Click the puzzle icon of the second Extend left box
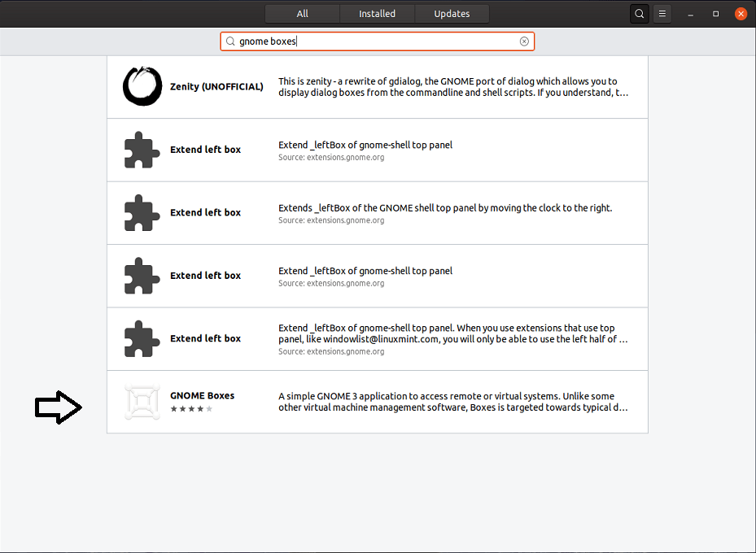 (142, 212)
